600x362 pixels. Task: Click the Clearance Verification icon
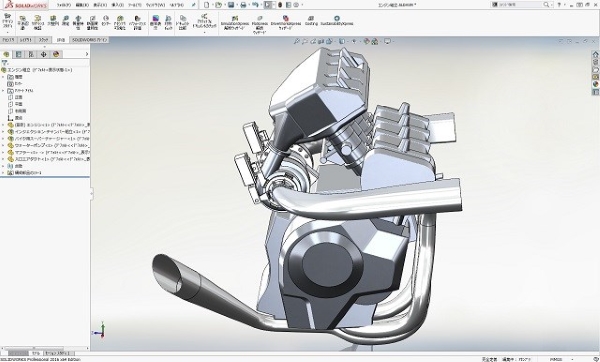coord(38,23)
